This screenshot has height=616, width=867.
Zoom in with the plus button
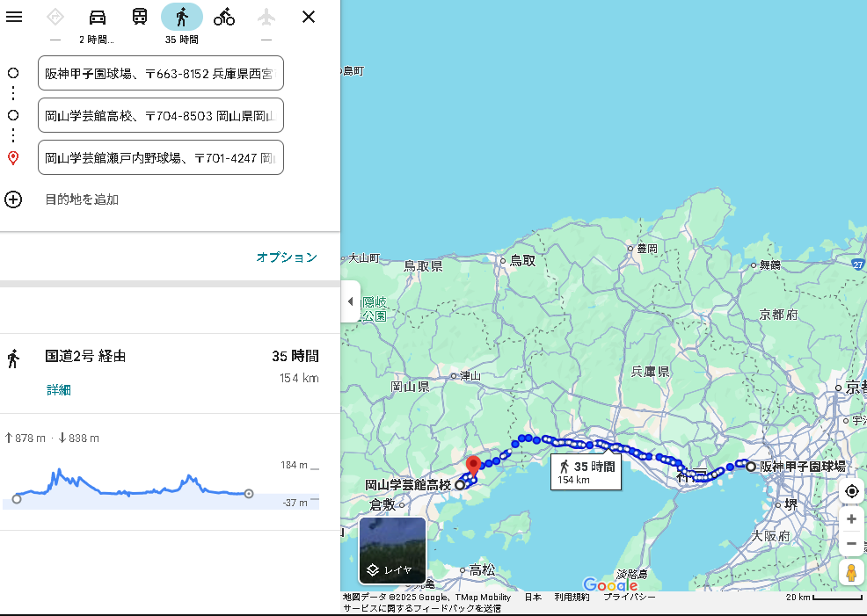851,519
